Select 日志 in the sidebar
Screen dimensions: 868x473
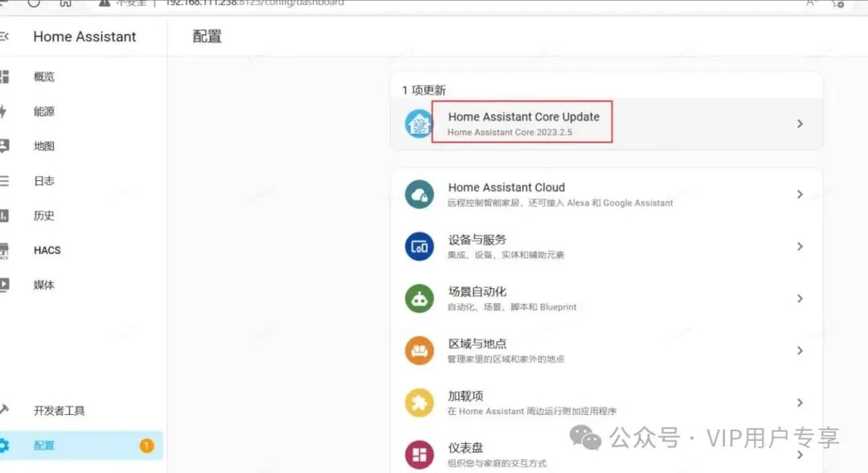point(44,181)
